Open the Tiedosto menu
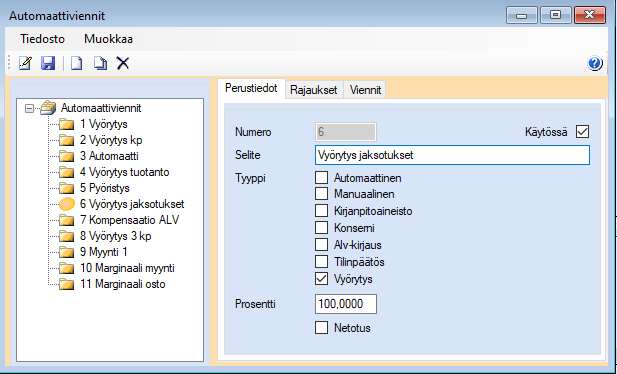Screen dimensions: 617x374 (42, 39)
